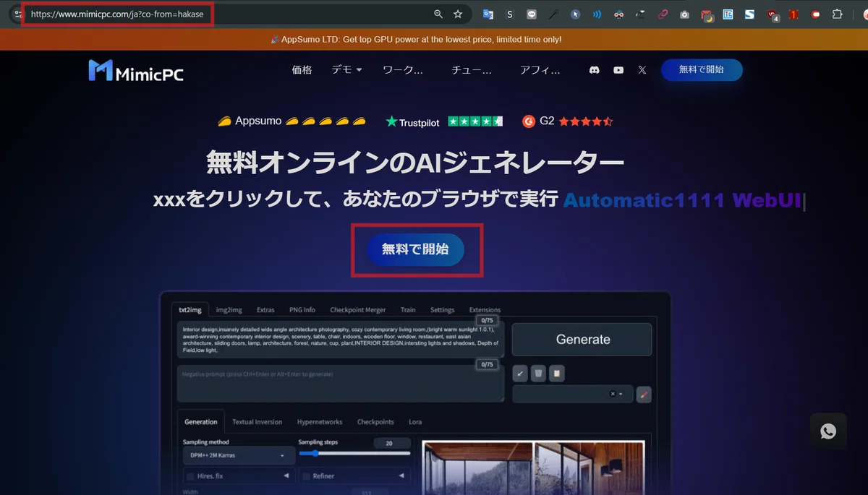Screen dimensions: 868x495
Task: Click the Interior design prompt text box
Action: pyautogui.click(x=340, y=340)
